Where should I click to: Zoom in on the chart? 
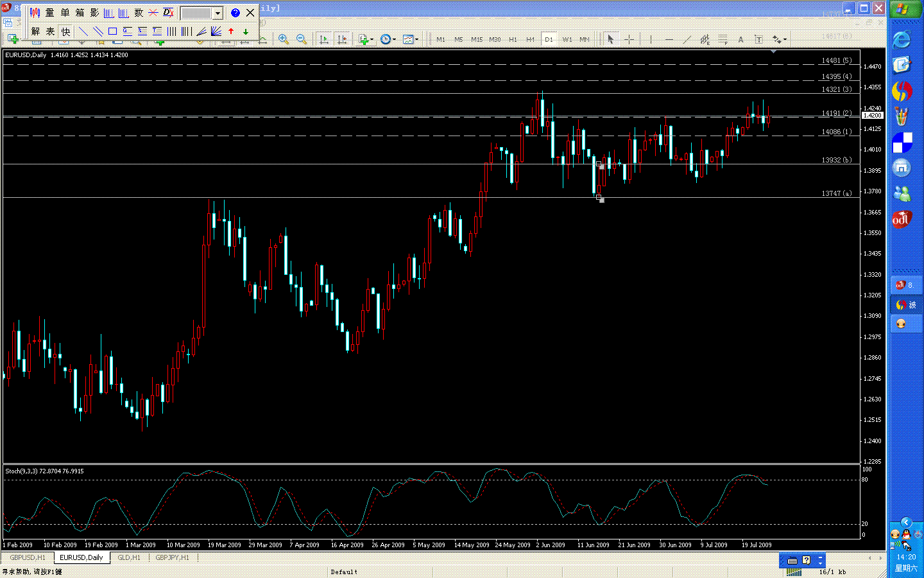(x=284, y=39)
